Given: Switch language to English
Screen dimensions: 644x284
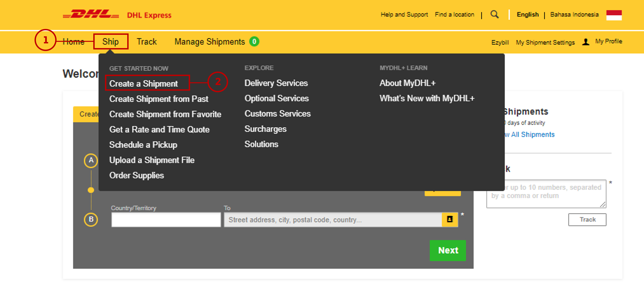Looking at the screenshot, I should coord(527,14).
